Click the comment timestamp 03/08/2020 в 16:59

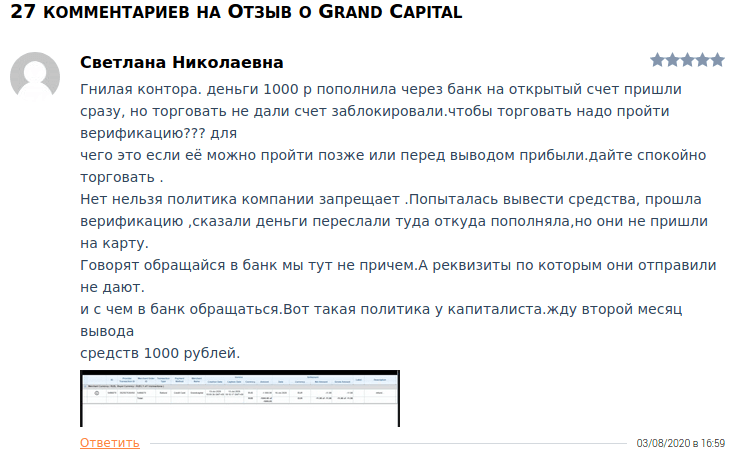pyautogui.click(x=680, y=443)
